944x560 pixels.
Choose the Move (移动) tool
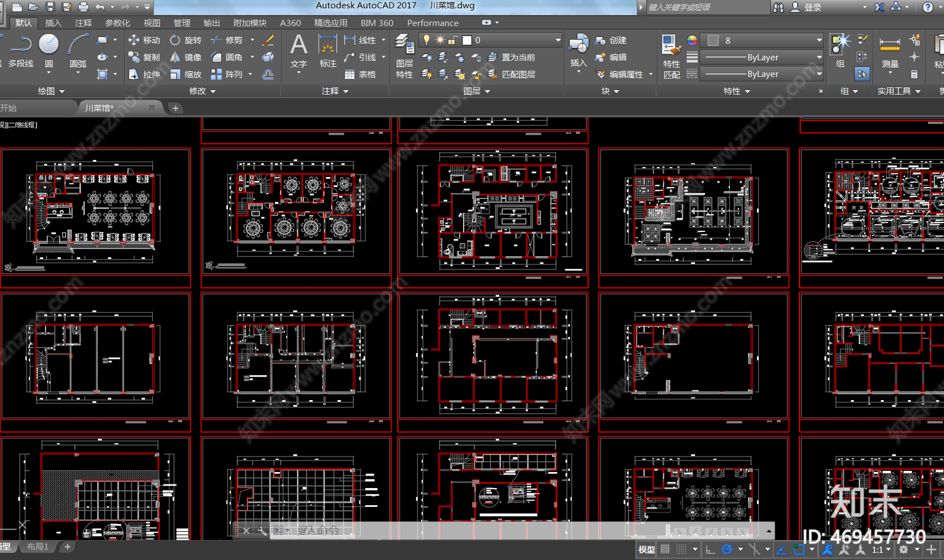[145, 40]
